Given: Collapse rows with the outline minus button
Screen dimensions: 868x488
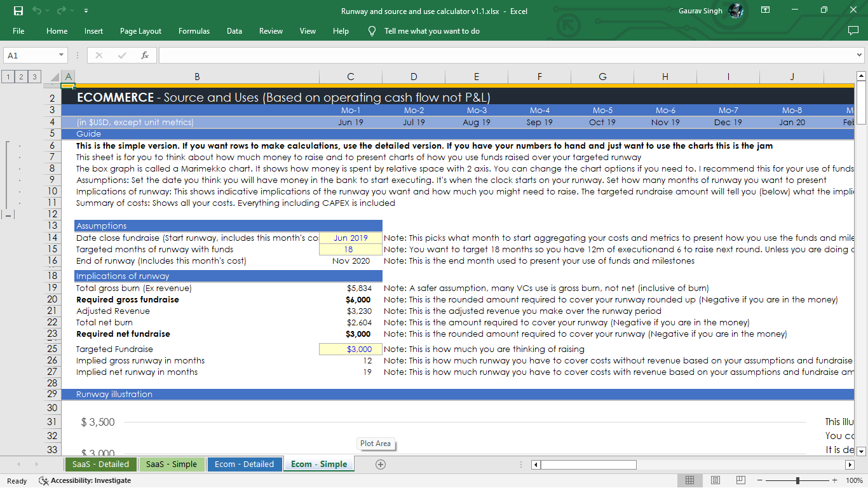Looking at the screenshot, I should tap(8, 215).
